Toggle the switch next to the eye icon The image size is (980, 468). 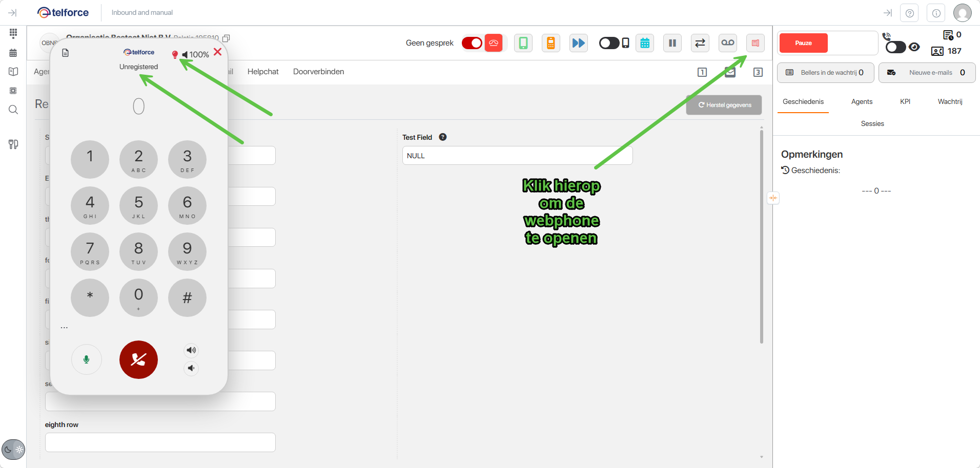(x=895, y=48)
